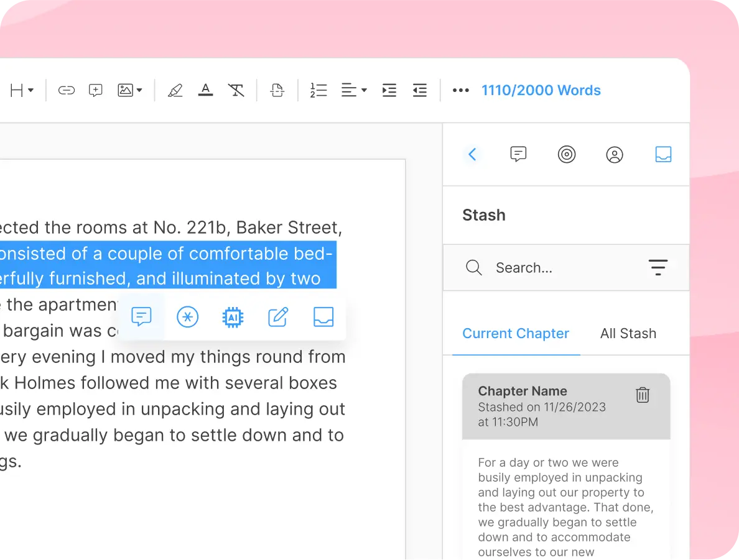The image size is (739, 560).
Task: Open the insert image dropdown
Action: pos(130,91)
